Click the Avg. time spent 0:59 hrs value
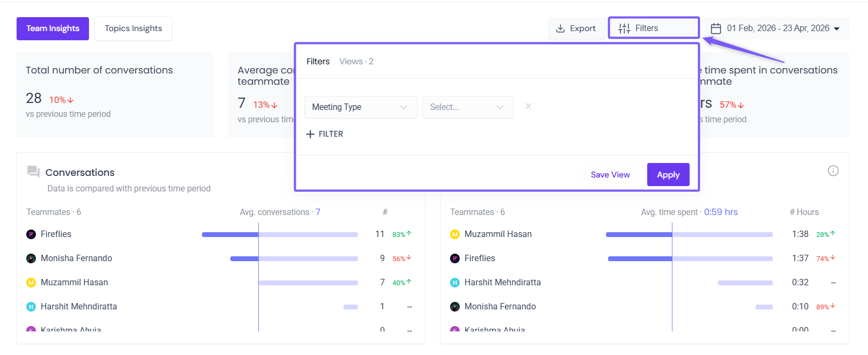 (x=721, y=212)
